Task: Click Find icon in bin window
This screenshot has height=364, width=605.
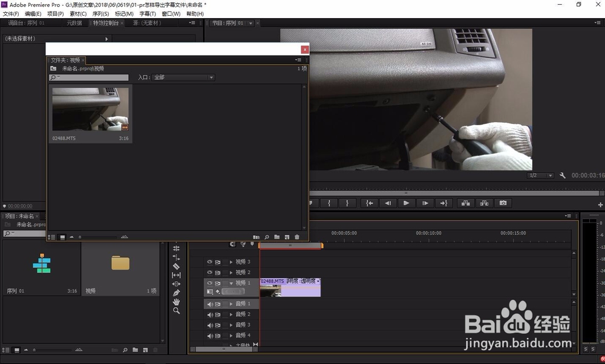Action: click(x=267, y=237)
